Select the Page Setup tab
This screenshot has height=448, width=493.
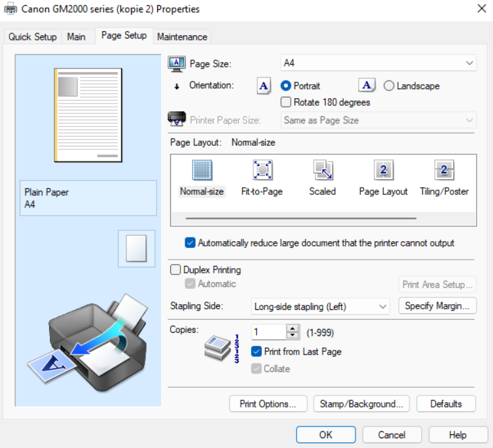pyautogui.click(x=124, y=35)
